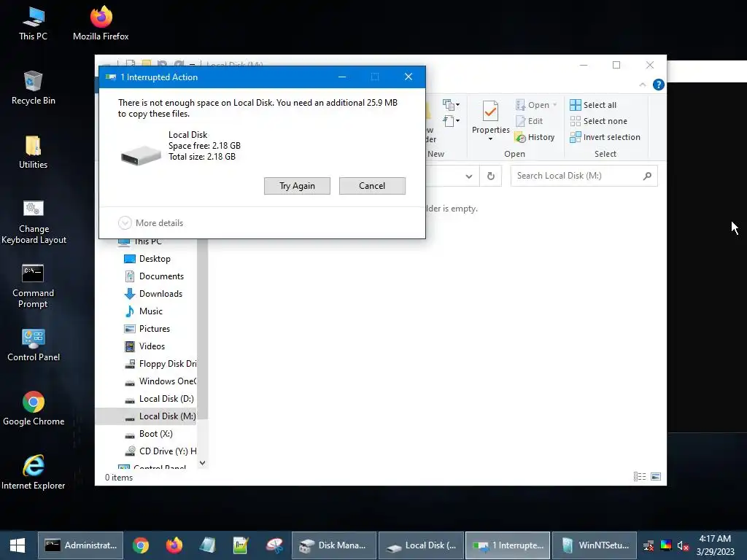Select Documents in navigation pane
Viewport: 747px width, 560px height.
coord(155,276)
